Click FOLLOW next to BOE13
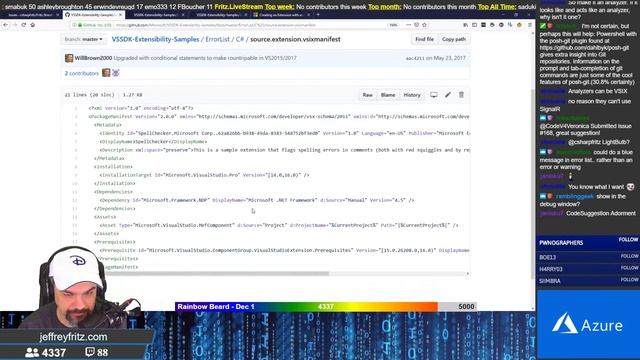This screenshot has width=640, height=360. (x=629, y=256)
